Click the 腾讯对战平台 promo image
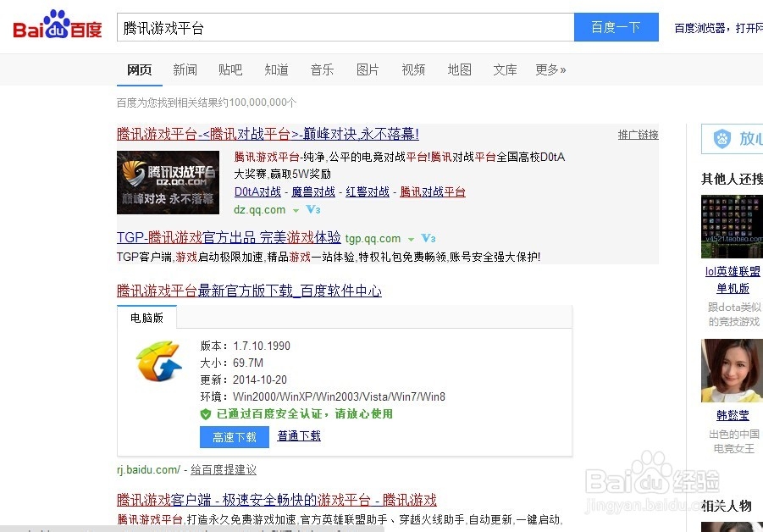The image size is (763, 532). click(x=167, y=182)
